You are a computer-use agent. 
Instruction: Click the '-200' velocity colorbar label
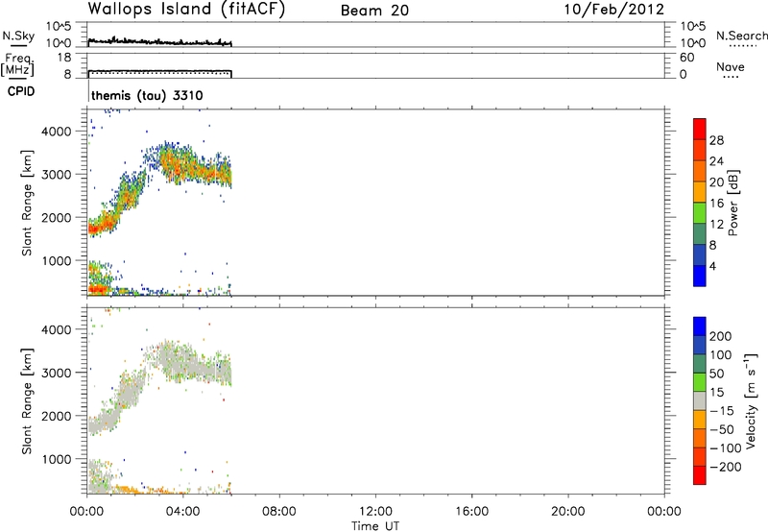(726, 467)
